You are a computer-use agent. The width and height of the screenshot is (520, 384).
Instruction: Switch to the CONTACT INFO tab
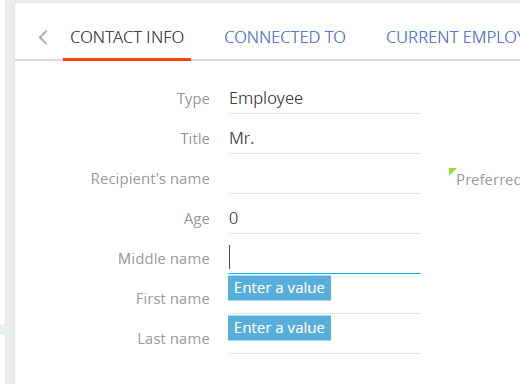point(127,37)
